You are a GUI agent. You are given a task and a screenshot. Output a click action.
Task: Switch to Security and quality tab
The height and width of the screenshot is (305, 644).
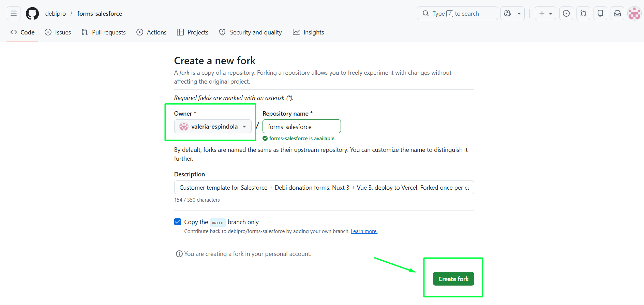(251, 32)
